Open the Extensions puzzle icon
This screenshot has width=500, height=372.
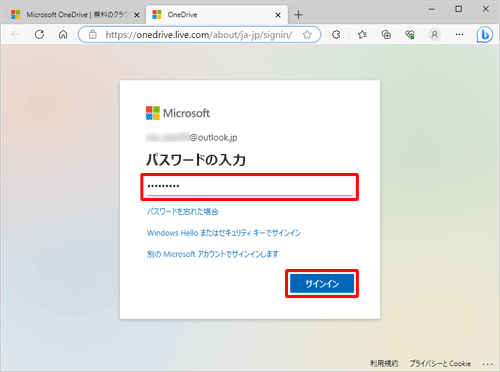pos(336,34)
